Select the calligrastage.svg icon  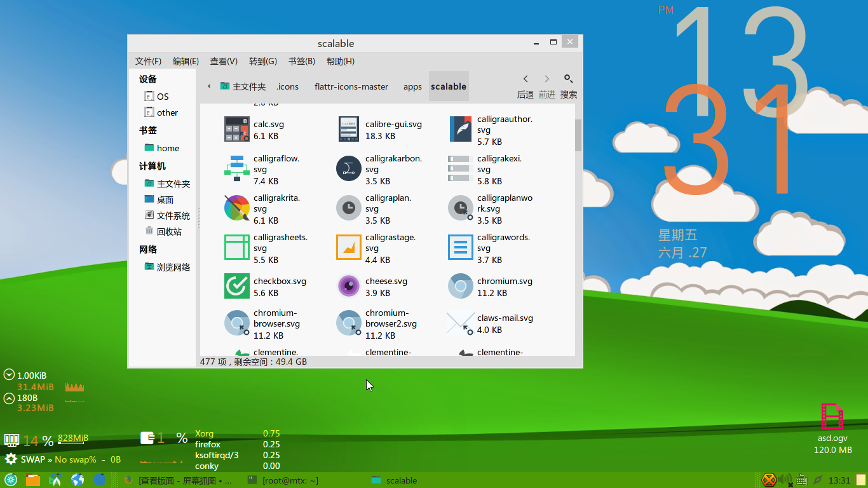(349, 247)
